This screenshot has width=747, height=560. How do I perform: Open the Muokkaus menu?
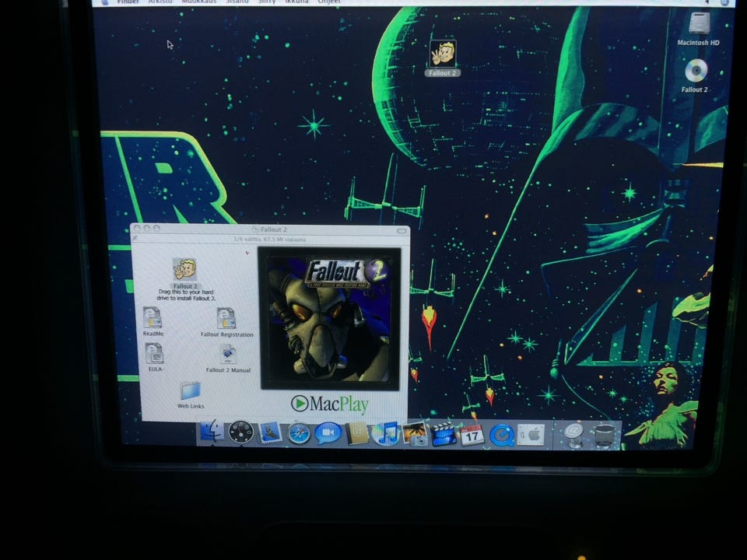199,2
